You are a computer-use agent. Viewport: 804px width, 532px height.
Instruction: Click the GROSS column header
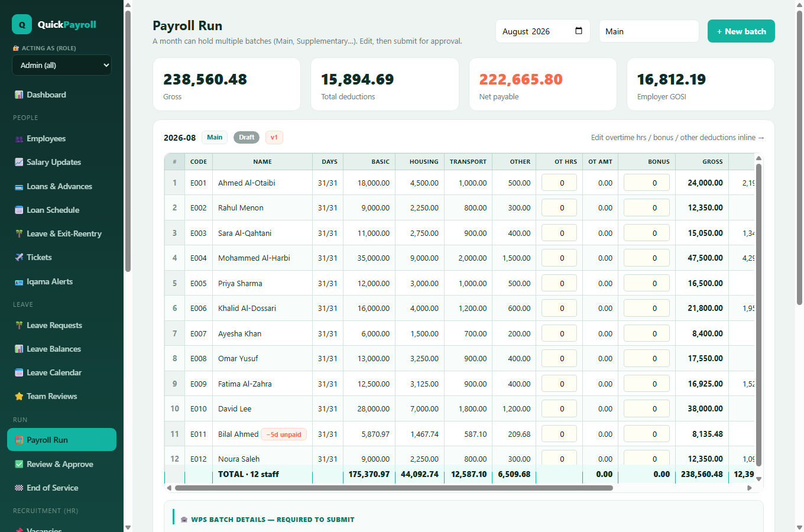click(x=702, y=161)
